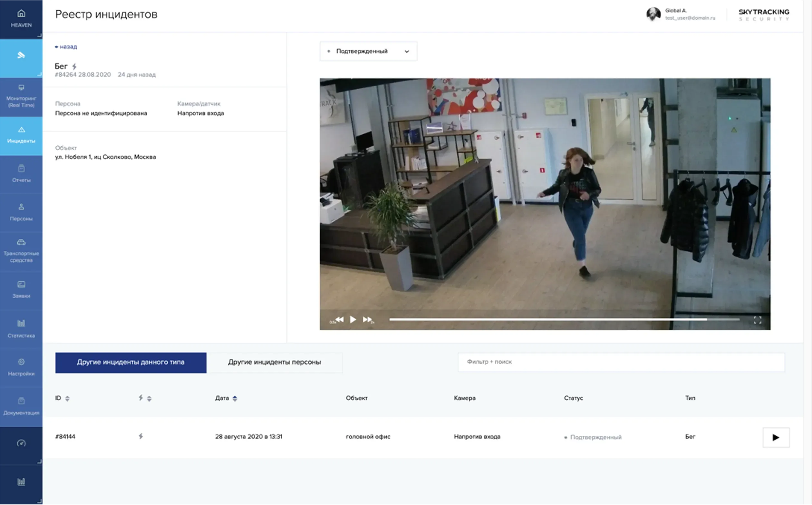
Task: Click the Статус column header
Action: [573, 398]
